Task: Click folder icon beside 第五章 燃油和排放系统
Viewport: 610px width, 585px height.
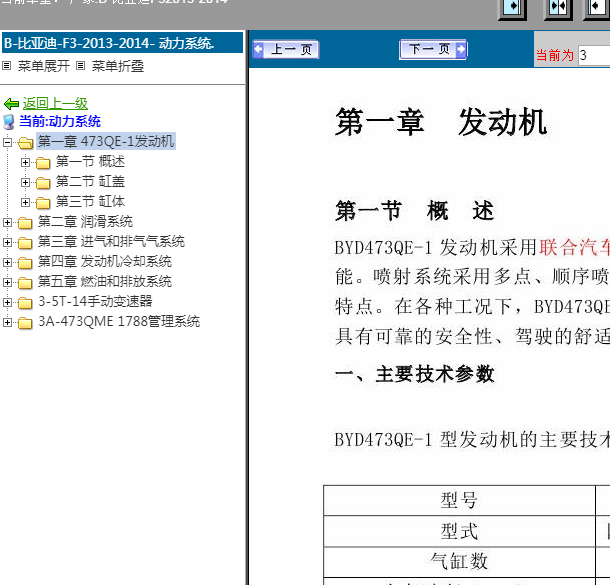Action: [25, 283]
